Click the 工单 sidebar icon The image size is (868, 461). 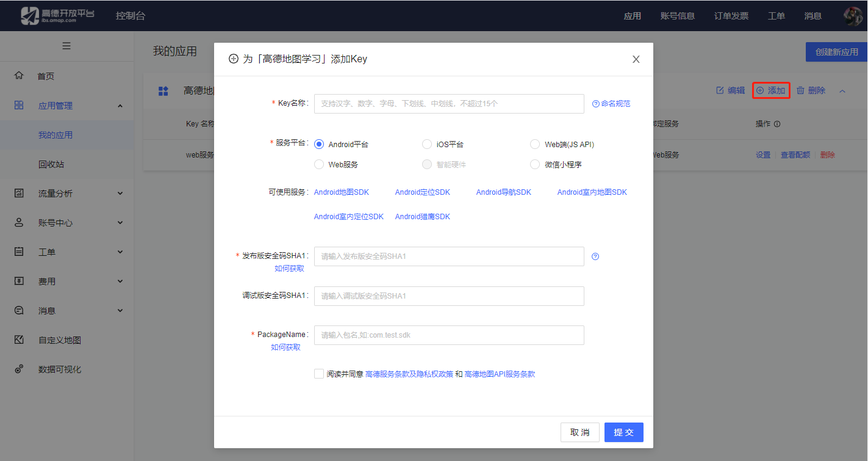pyautogui.click(x=19, y=252)
